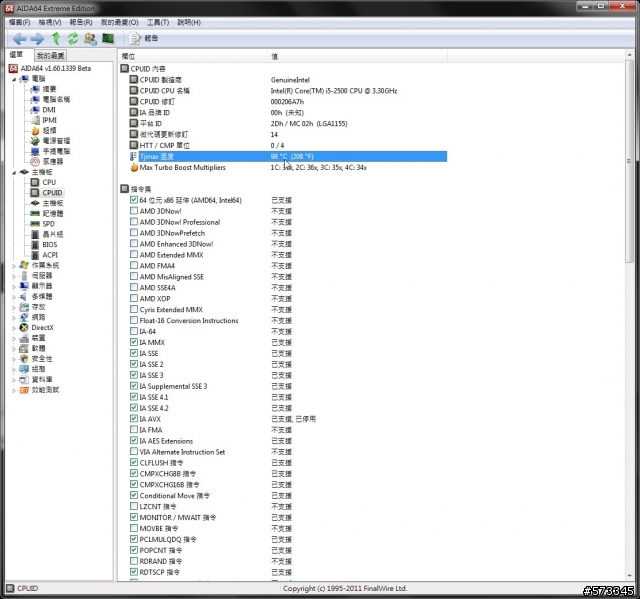Screen dimensions: 640x599
Task: Select the CPUID tree node icon
Action: tap(35, 193)
